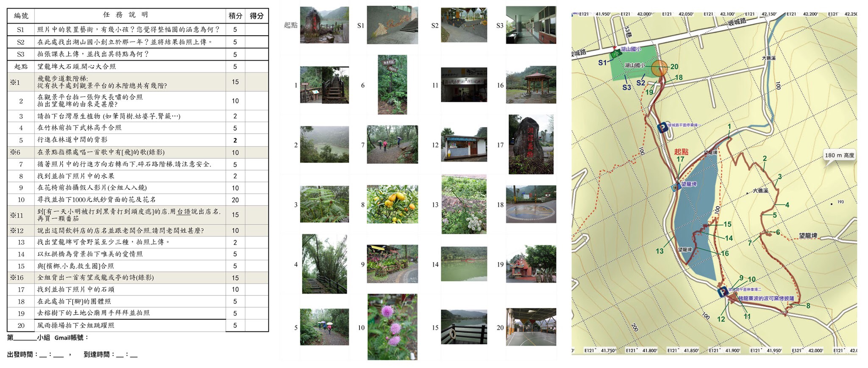Click the Gmail帳號 label
868x368 pixels.
(71, 338)
